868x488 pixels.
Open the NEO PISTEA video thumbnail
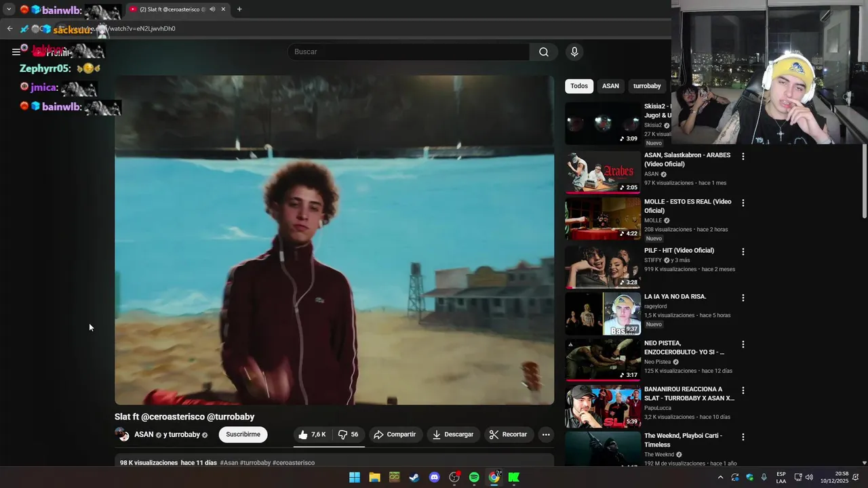[602, 359]
